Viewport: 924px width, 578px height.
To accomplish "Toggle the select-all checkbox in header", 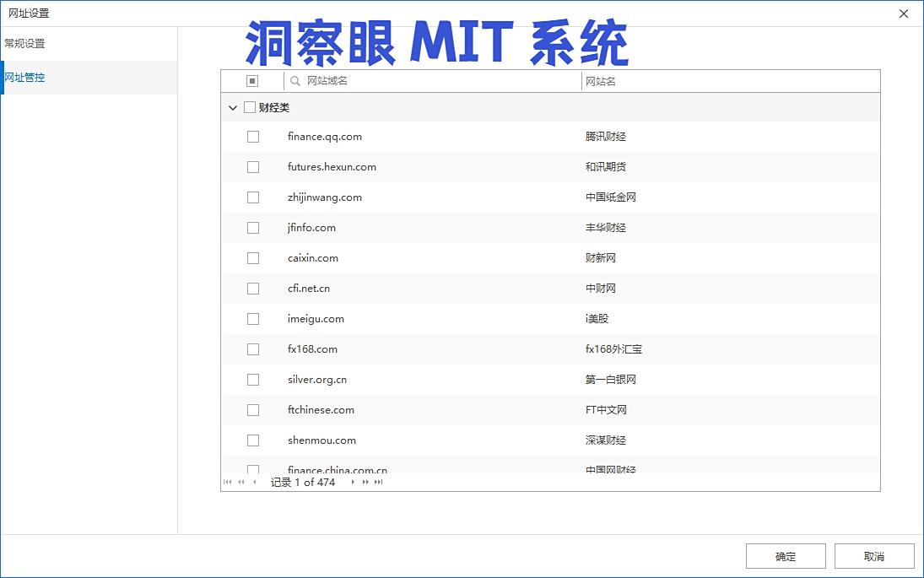I will [252, 81].
